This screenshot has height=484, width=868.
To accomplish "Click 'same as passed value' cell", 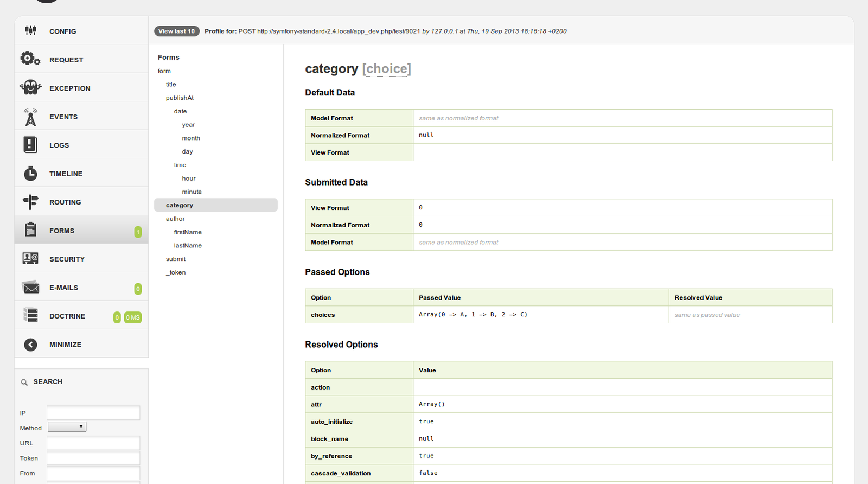I will (707, 315).
